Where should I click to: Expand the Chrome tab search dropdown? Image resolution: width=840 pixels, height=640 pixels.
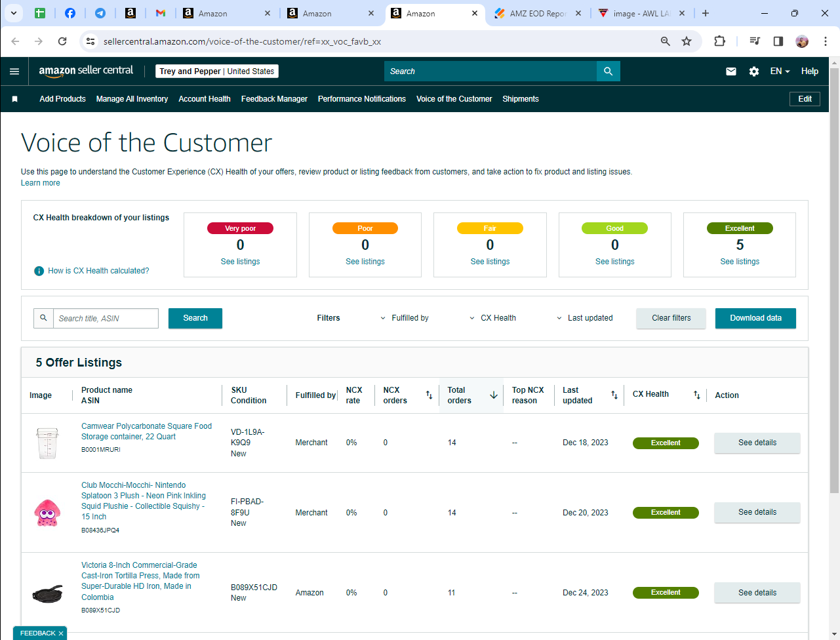coord(14,13)
